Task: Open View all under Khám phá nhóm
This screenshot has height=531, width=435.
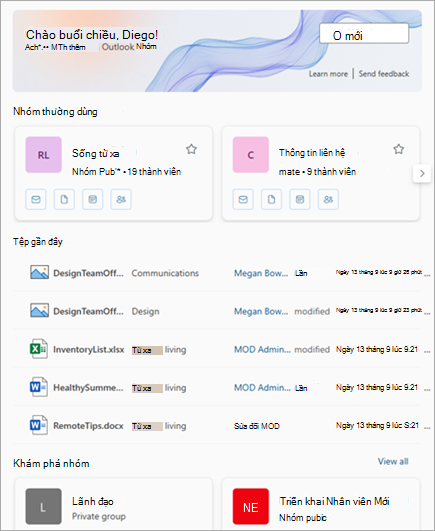Action: pyautogui.click(x=393, y=461)
